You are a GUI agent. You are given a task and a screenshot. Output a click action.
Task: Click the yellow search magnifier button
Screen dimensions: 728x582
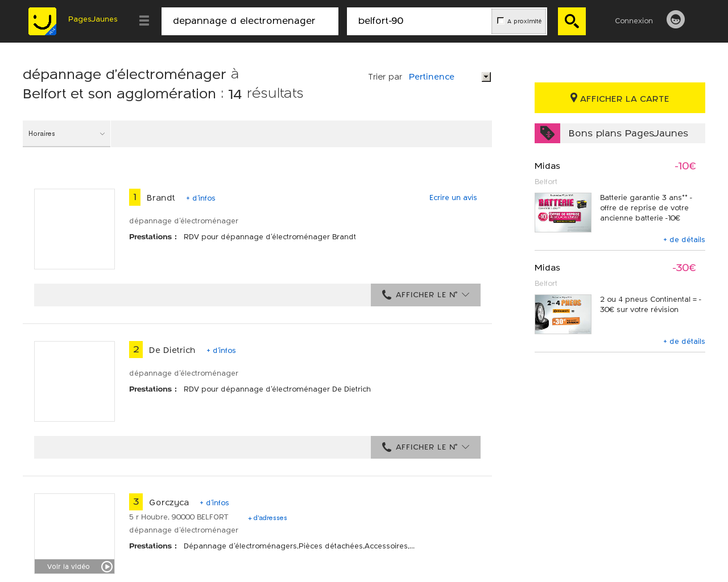pos(572,21)
